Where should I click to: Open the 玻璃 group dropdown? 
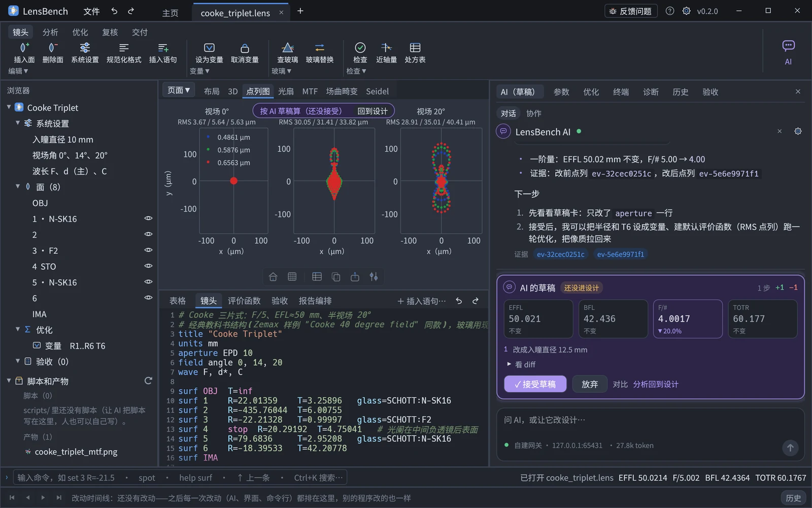point(281,71)
